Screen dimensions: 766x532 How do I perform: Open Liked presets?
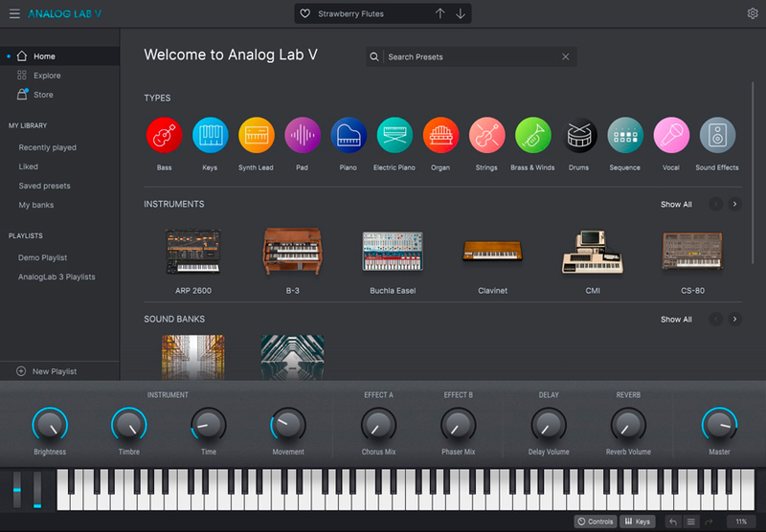(29, 166)
